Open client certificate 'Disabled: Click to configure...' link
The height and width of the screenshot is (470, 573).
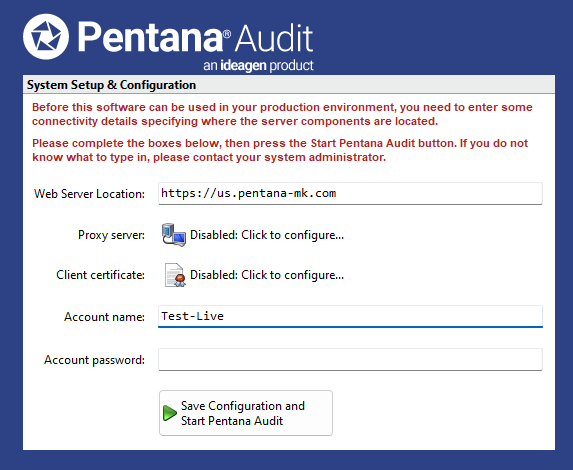(267, 275)
